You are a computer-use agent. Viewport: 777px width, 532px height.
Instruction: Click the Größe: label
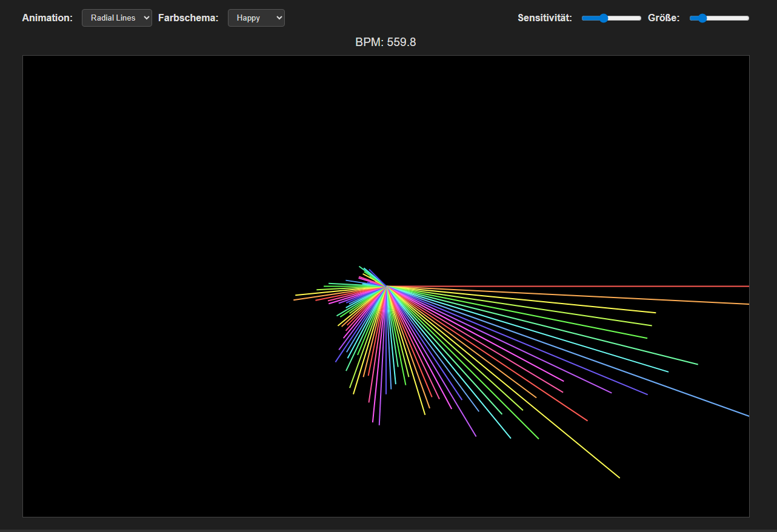pos(664,18)
